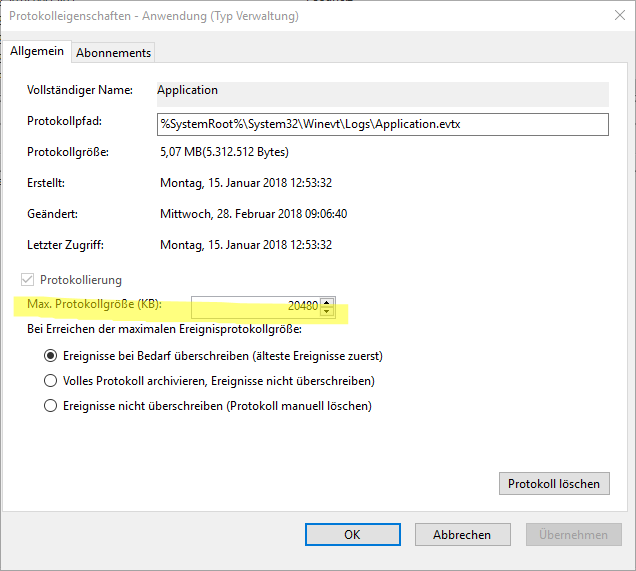Click the Protokoll löschen button
Screen dimensions: 636x571
554,483
